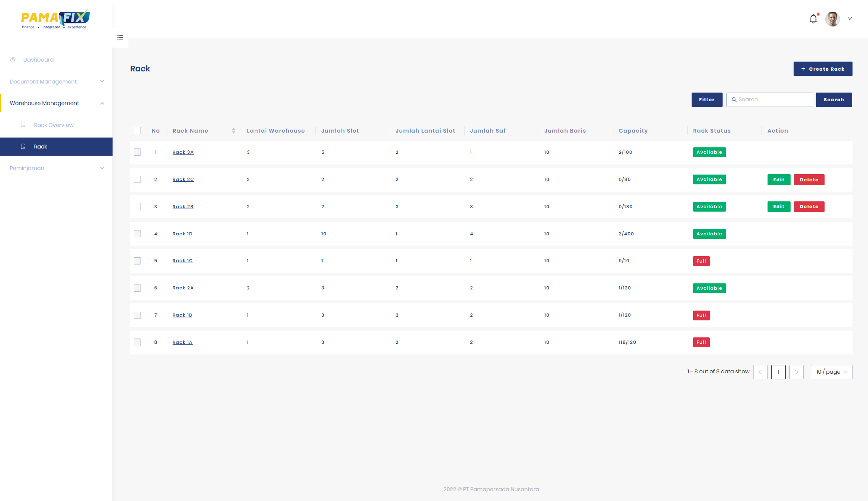Edit the Rack 2C row
Screen dimensions: 868x501
tap(779, 180)
